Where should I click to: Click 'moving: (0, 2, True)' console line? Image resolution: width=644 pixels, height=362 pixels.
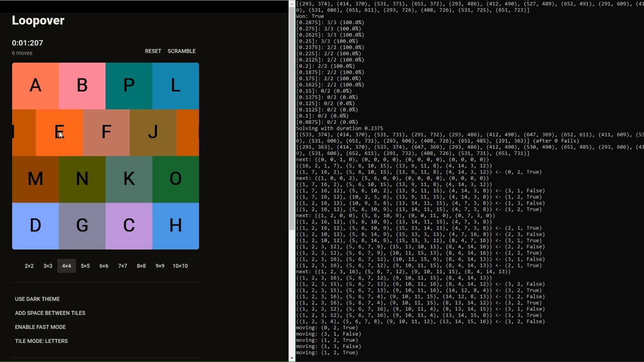tap(327, 328)
